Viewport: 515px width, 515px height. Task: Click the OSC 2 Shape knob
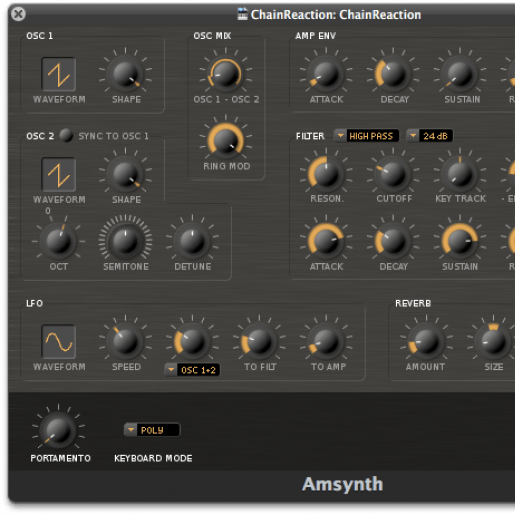(x=126, y=174)
